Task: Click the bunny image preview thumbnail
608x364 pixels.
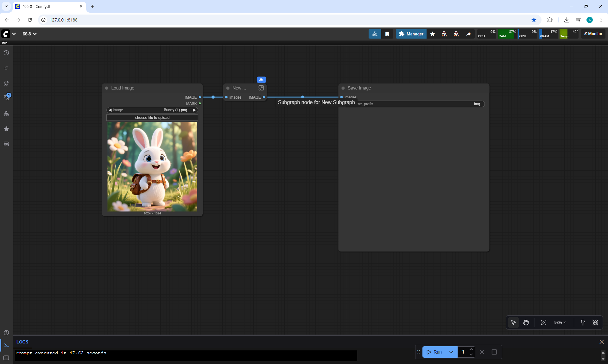Action: coord(152,167)
